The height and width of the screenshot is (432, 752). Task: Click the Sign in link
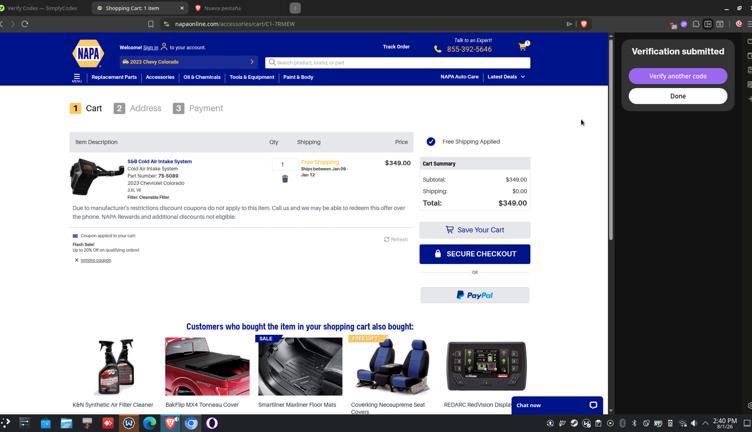[151, 47]
